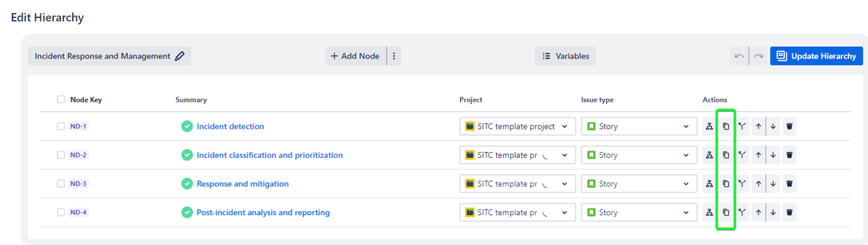Open Add Node more options menu

coord(394,56)
